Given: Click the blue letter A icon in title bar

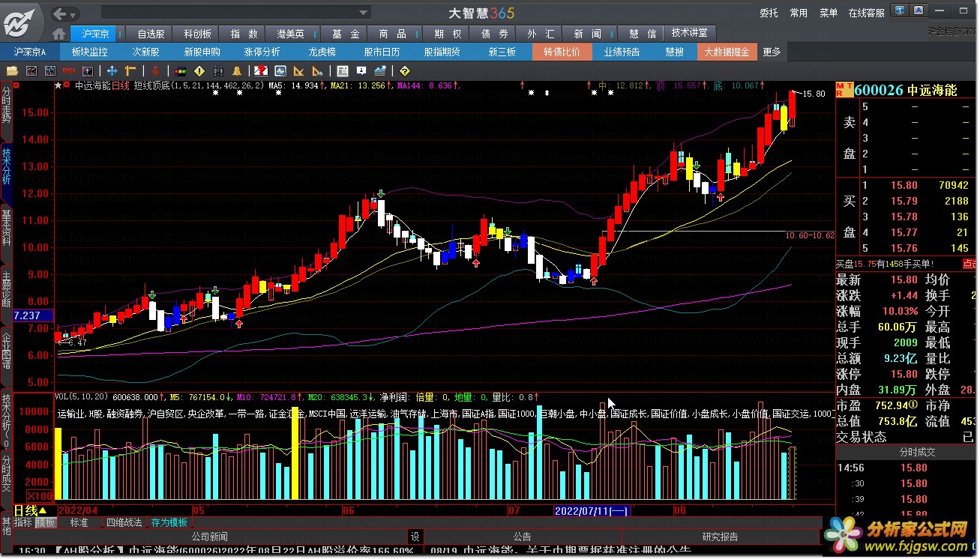Looking at the screenshot, I should pyautogui.click(x=918, y=10).
